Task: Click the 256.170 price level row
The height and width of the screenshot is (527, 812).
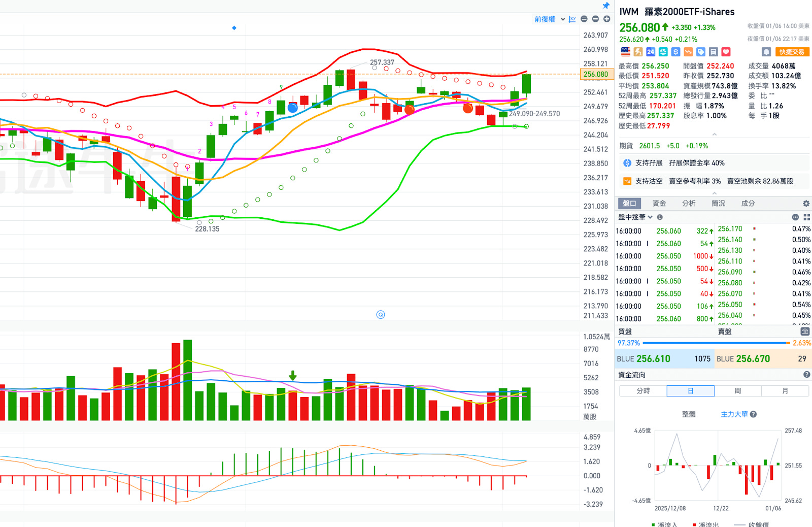Action: coord(764,229)
